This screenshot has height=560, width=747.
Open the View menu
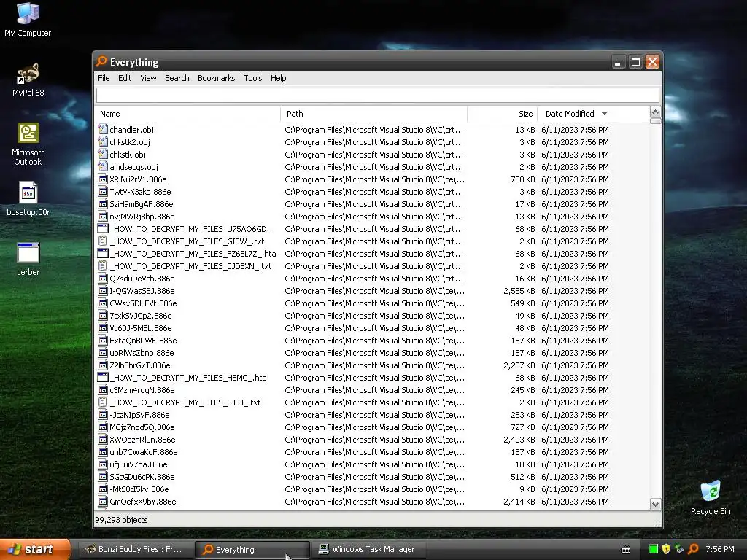pyautogui.click(x=148, y=78)
